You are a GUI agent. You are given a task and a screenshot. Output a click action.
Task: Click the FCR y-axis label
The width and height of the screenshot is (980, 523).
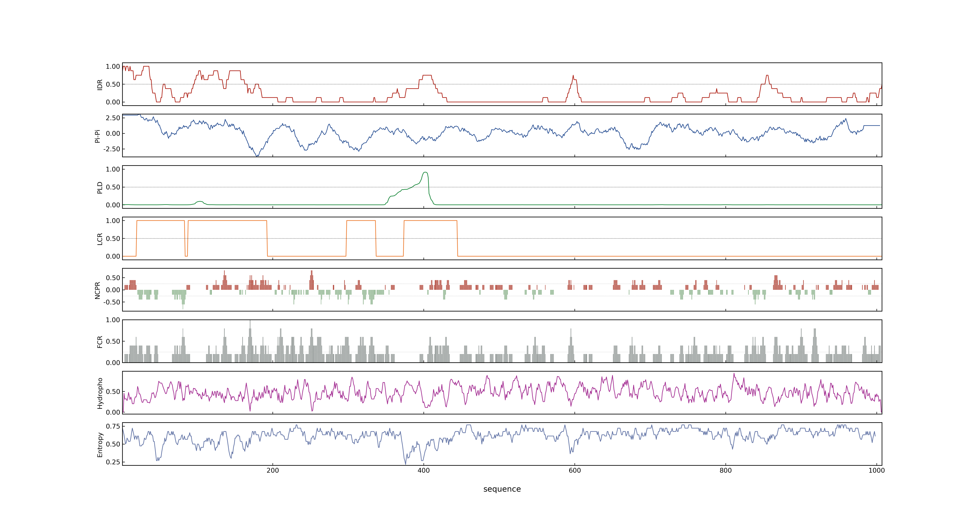click(100, 341)
